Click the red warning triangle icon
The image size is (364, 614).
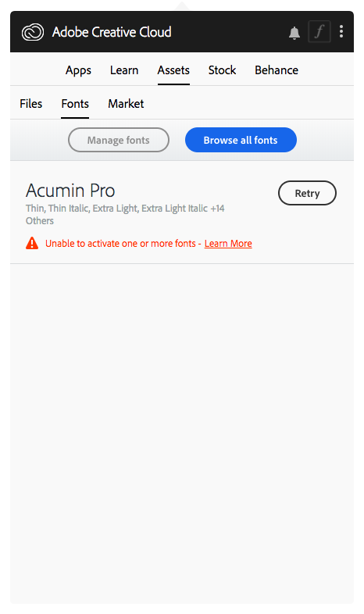tap(32, 243)
